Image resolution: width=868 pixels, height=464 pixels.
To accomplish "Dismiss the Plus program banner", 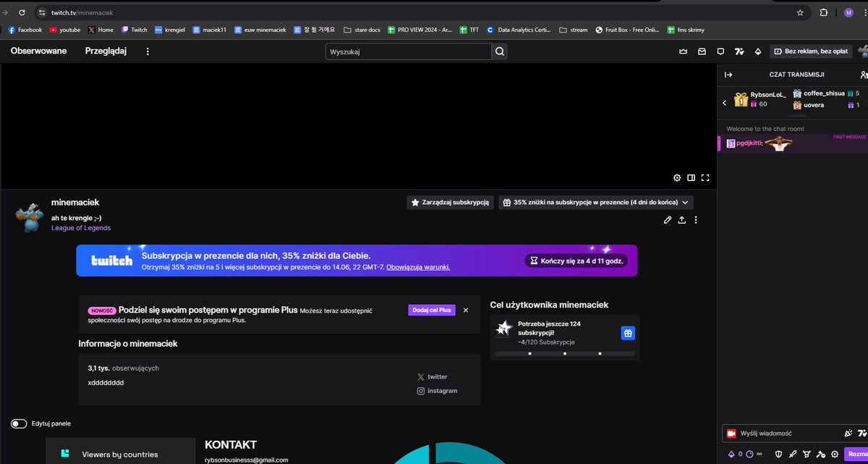I will pyautogui.click(x=466, y=310).
